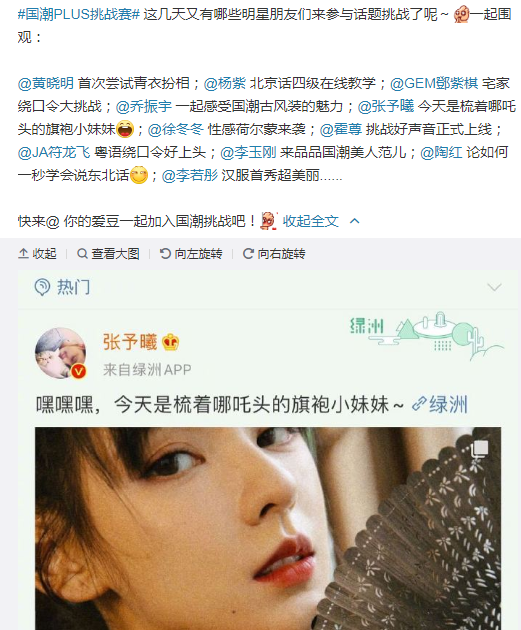Click the gold crown badge beside 张予曦
This screenshot has width=521, height=630.
[x=170, y=342]
